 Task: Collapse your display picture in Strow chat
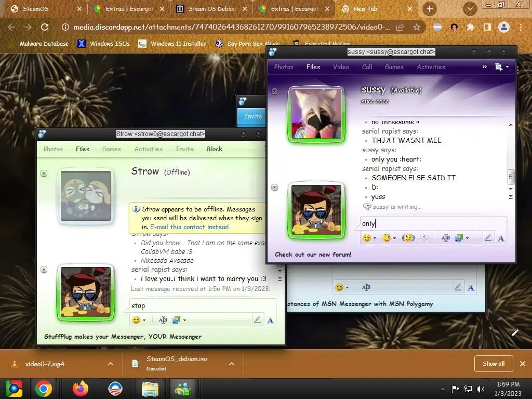[x=44, y=270]
